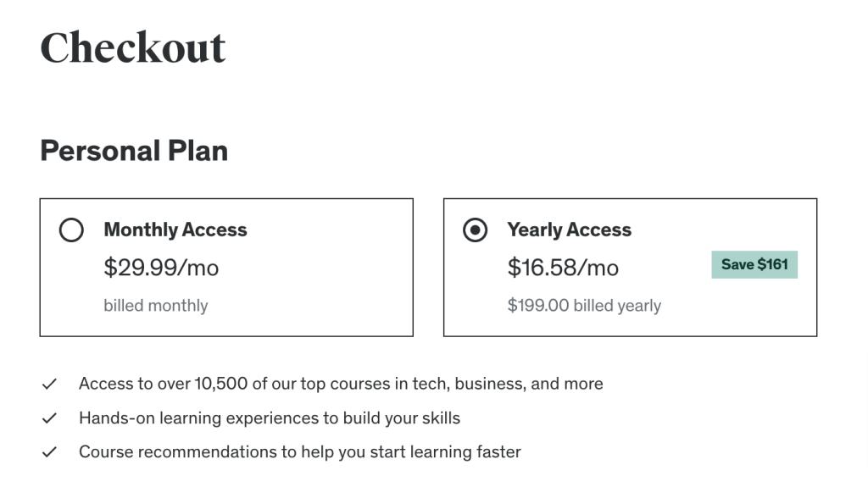Click the Hands-on learning experiences text

point(270,418)
